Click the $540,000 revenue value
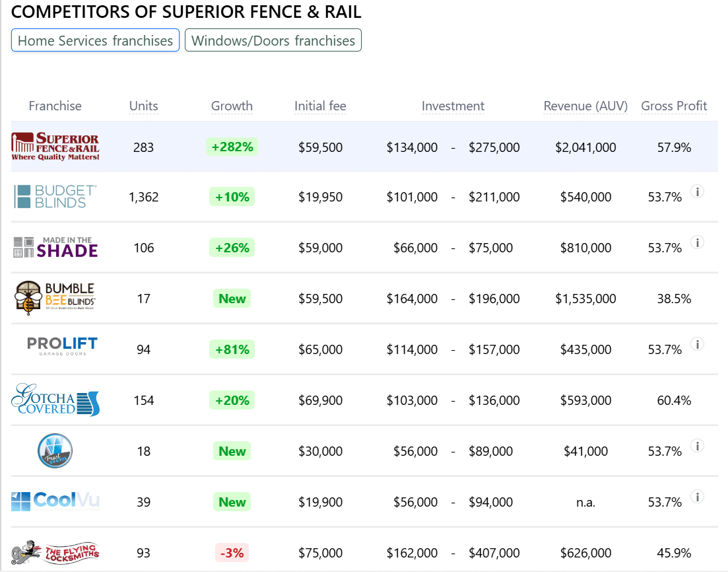 coord(585,197)
